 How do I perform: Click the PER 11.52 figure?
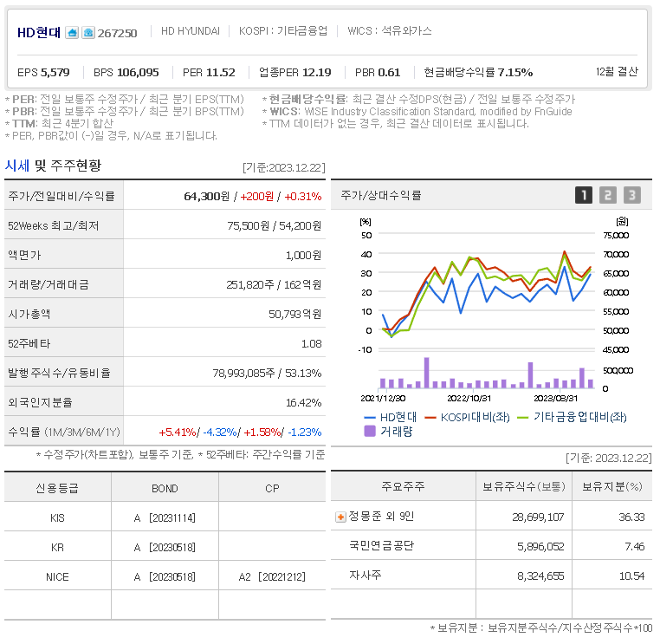pos(209,73)
